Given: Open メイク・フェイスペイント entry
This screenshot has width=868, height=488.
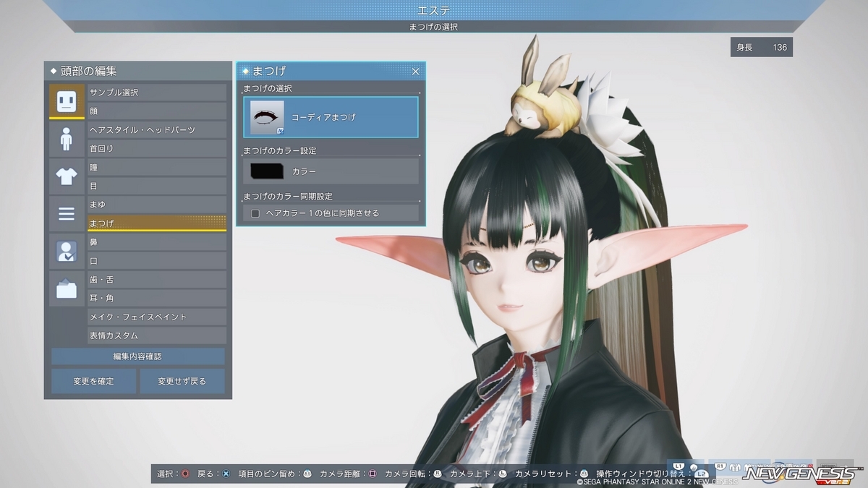Looking at the screenshot, I should point(157,317).
